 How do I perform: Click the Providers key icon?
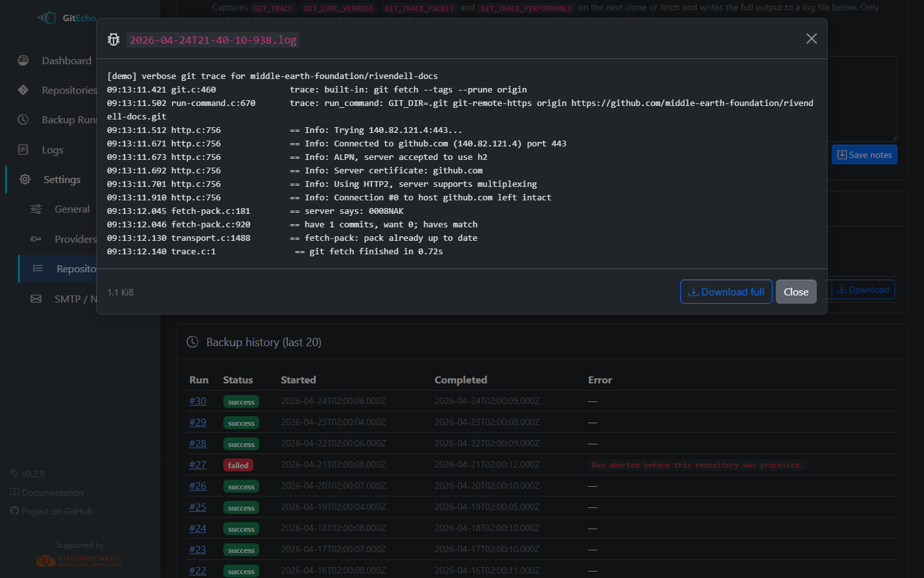36,239
